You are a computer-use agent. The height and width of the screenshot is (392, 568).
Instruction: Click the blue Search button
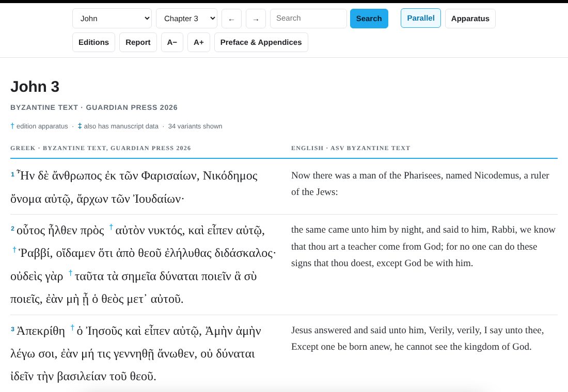click(369, 19)
